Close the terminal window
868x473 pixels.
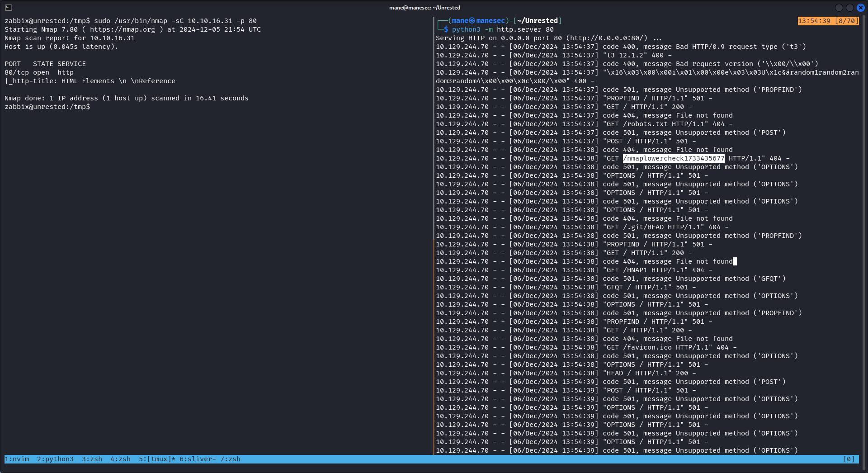click(861, 8)
